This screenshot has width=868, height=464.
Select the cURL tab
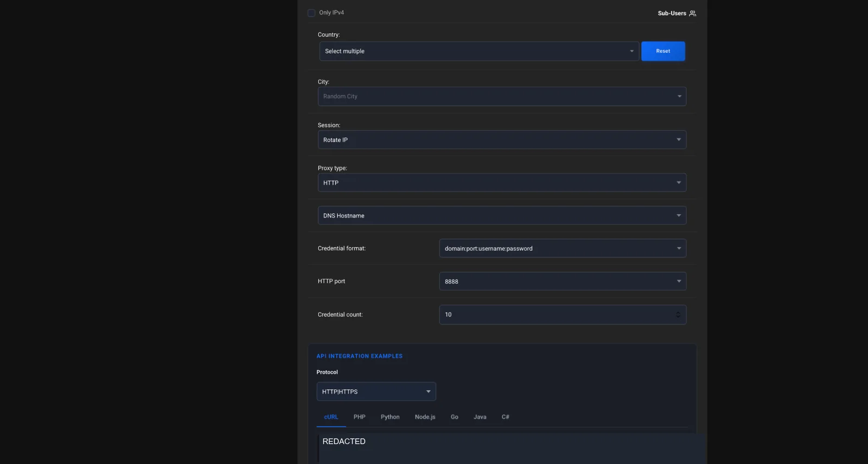click(331, 417)
